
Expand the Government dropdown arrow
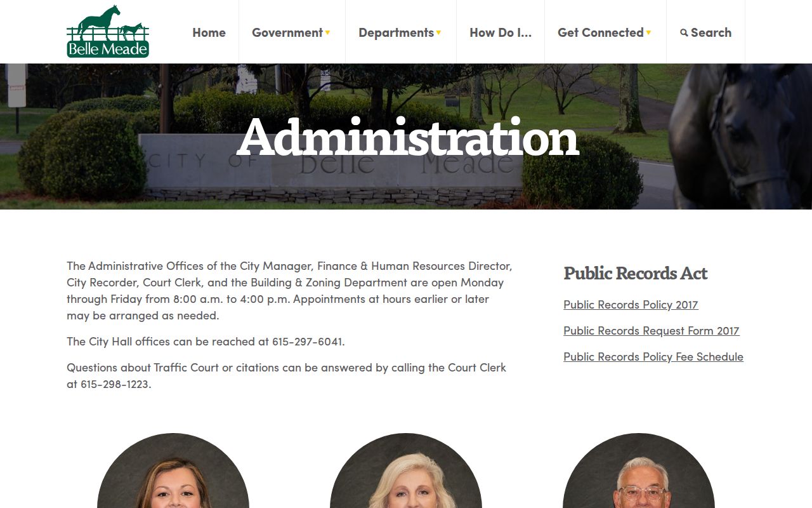[328, 33]
